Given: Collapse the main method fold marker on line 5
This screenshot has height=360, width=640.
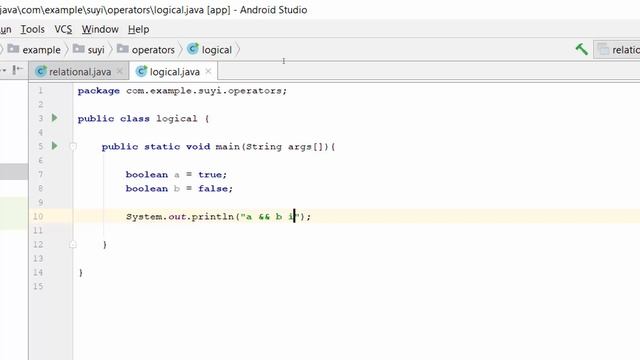Looking at the screenshot, I should coord(73,146).
